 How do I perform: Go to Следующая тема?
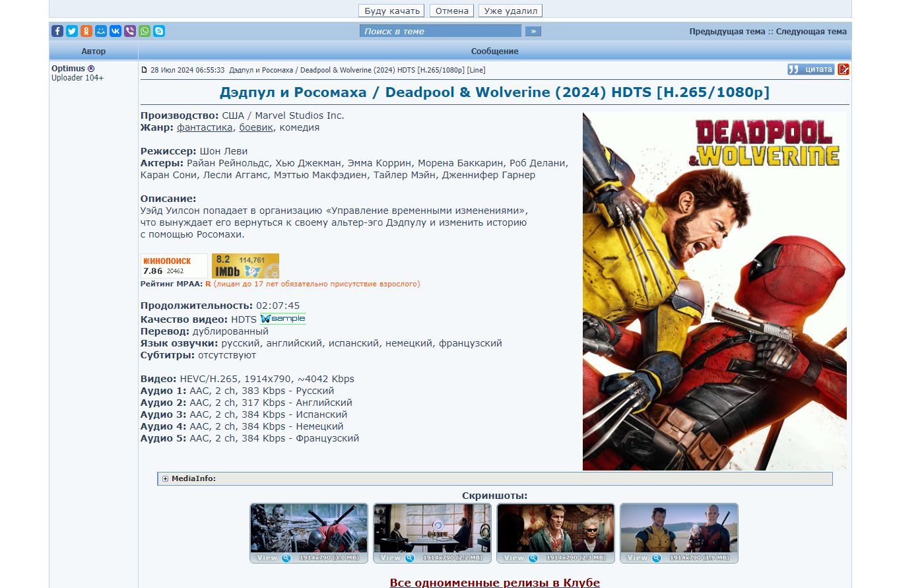[811, 31]
